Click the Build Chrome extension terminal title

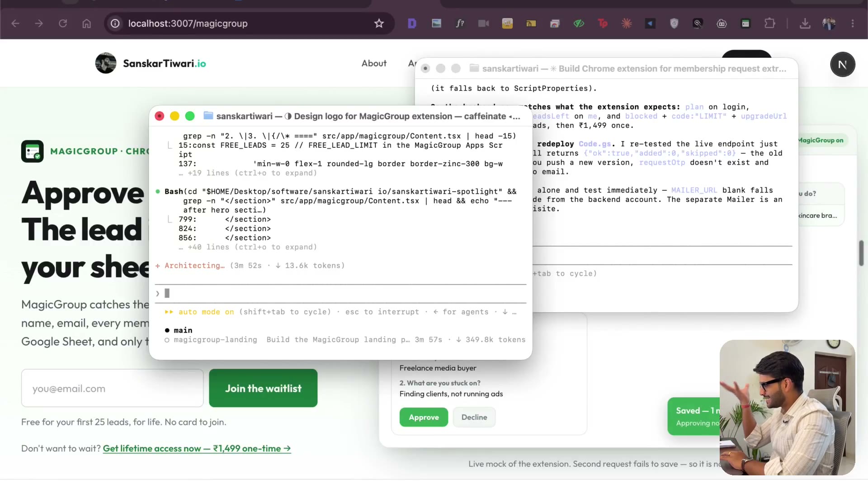click(634, 69)
